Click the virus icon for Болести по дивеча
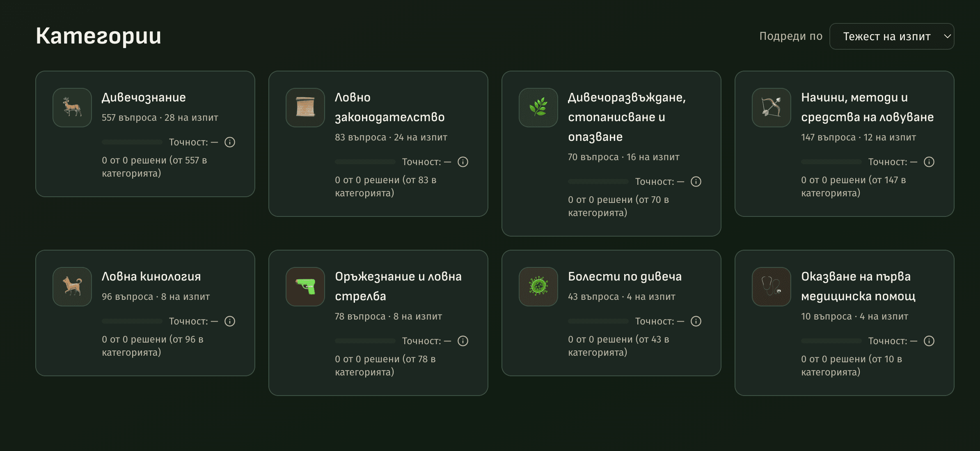 click(538, 287)
